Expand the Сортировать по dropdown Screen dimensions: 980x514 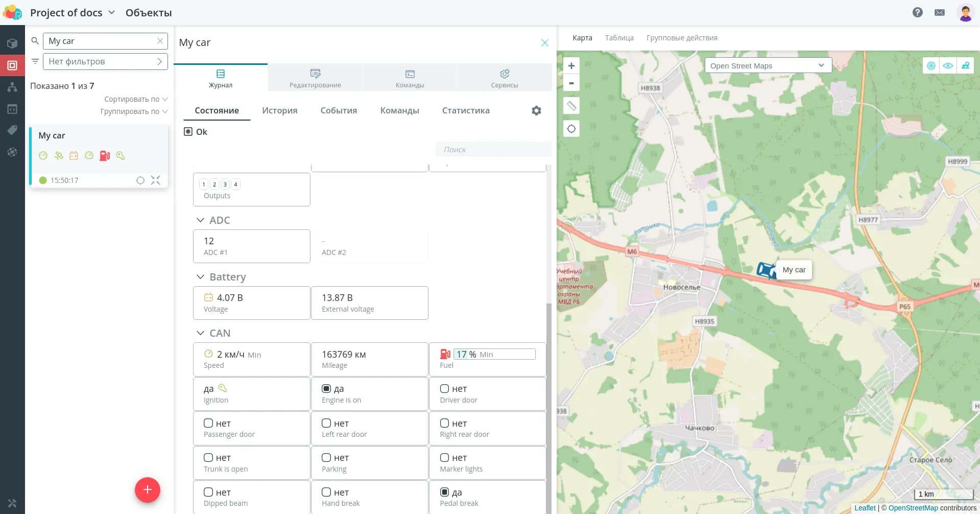pyautogui.click(x=136, y=99)
